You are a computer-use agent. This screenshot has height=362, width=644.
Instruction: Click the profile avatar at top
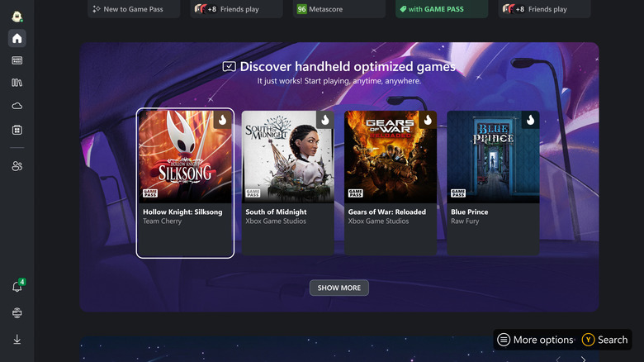(17, 14)
